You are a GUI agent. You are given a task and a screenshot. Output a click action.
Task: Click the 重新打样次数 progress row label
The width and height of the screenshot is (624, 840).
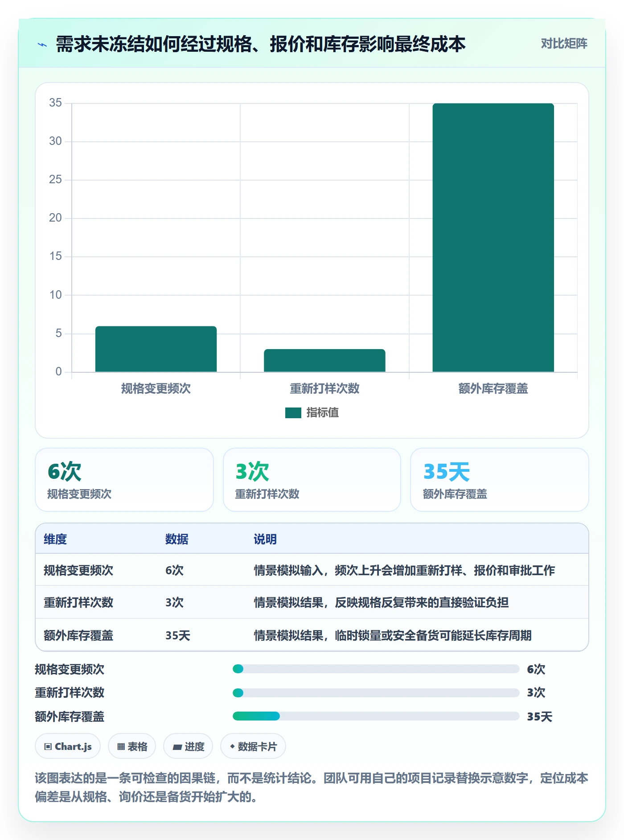tap(70, 692)
